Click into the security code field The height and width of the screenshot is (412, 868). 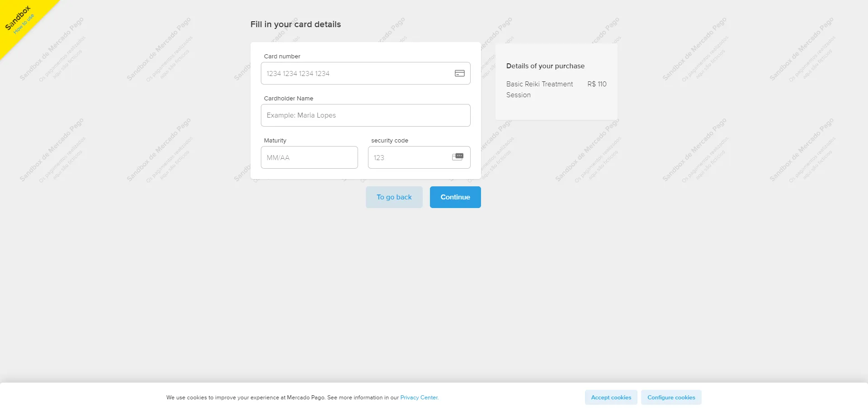tap(409, 157)
